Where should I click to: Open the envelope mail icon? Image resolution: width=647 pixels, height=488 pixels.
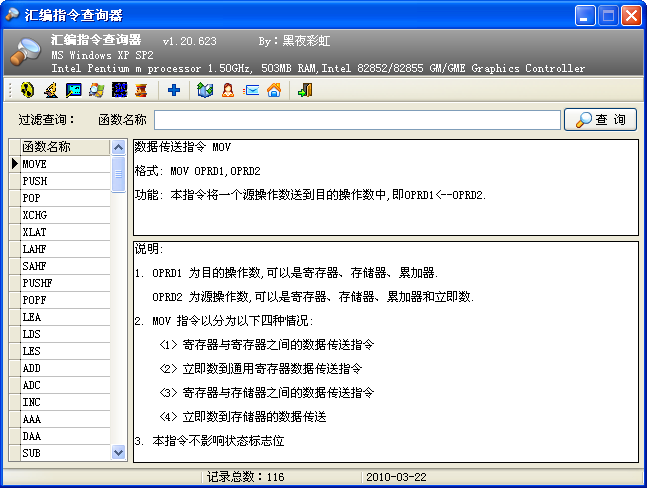click(x=251, y=91)
